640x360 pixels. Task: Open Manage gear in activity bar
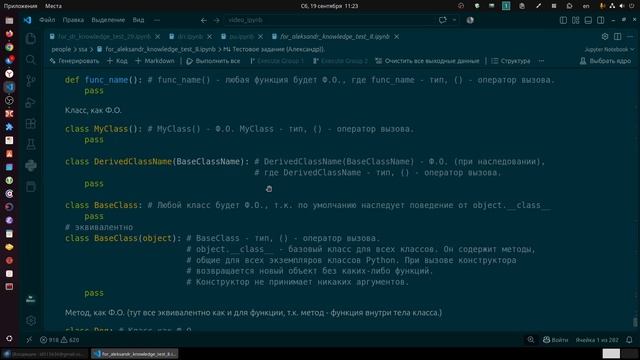click(31, 320)
